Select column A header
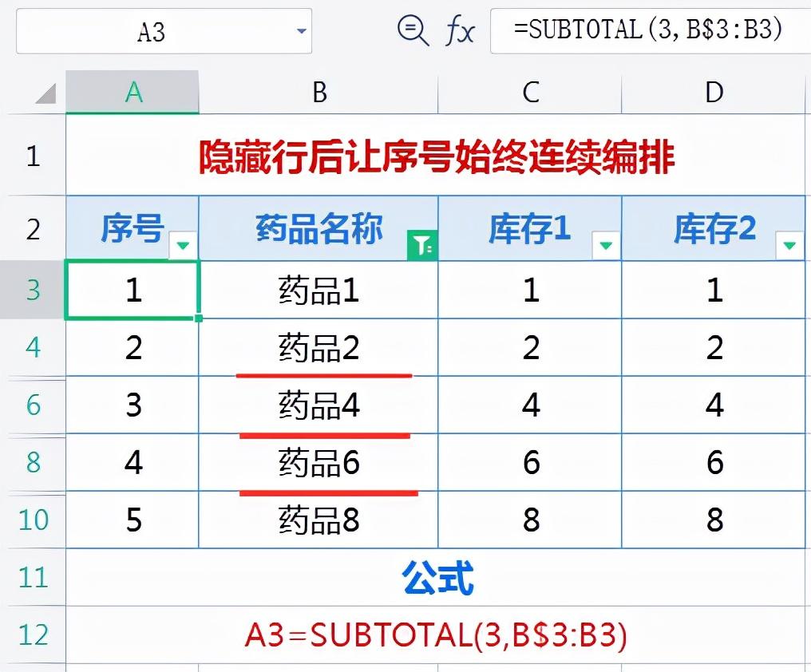This screenshot has height=672, width=811. coord(133,92)
